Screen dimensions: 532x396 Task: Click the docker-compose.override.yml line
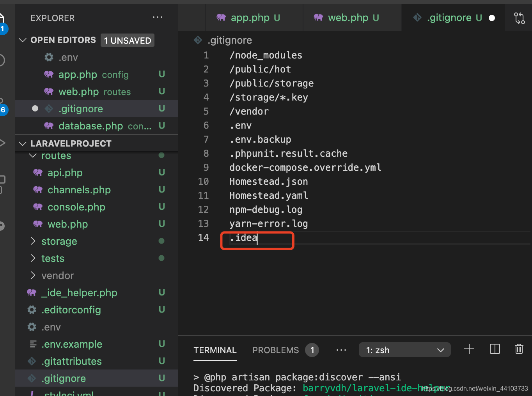pos(305,168)
